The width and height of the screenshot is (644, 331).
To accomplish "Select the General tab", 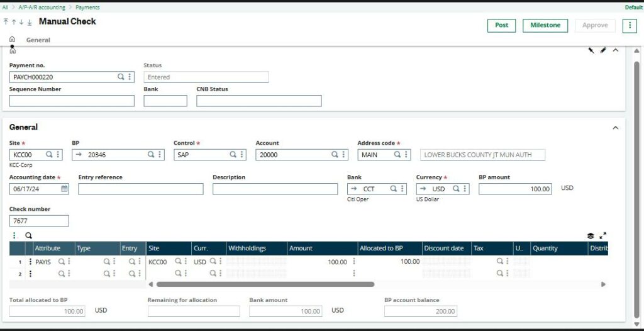I will pyautogui.click(x=38, y=40).
